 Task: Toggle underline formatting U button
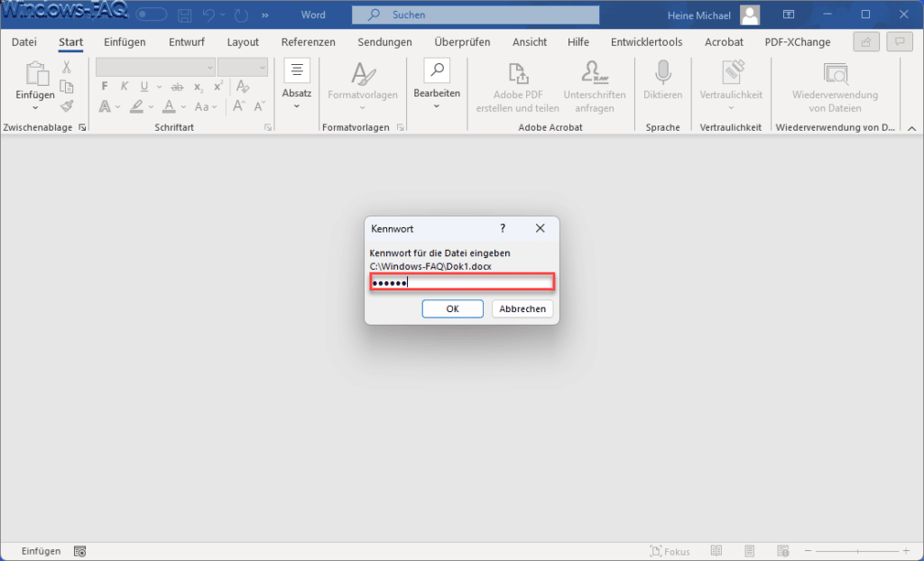(143, 87)
